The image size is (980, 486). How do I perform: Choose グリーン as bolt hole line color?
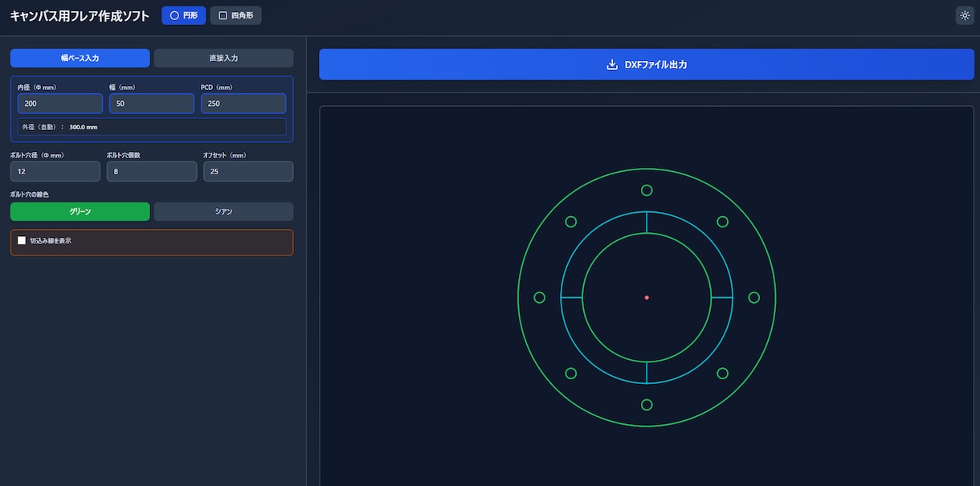point(80,211)
